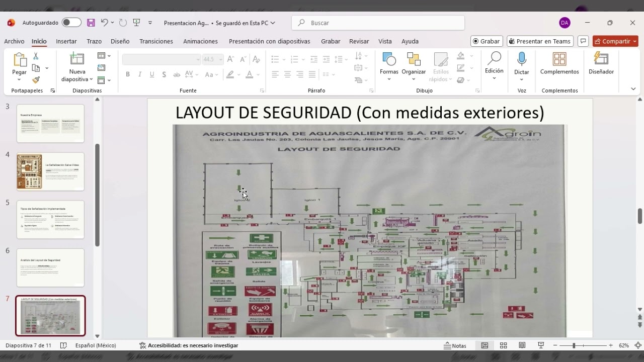Switch to slide sorter view

pos(503,345)
